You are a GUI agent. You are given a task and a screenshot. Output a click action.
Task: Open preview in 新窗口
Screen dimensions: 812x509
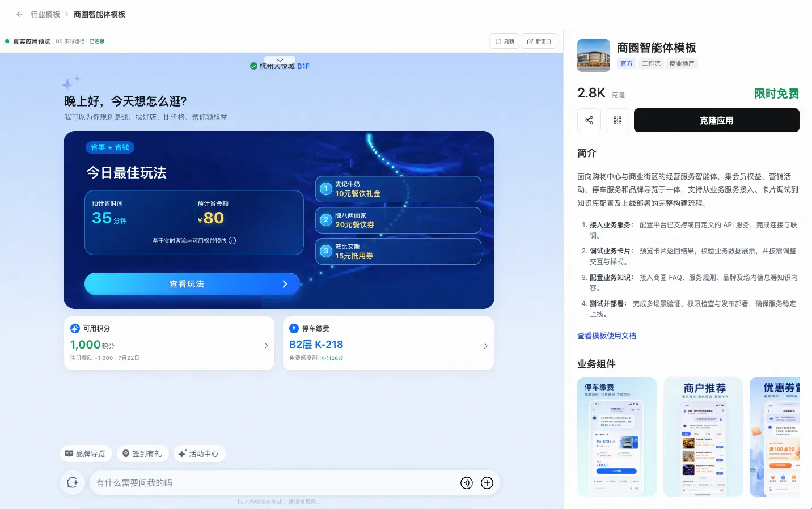[539, 41]
